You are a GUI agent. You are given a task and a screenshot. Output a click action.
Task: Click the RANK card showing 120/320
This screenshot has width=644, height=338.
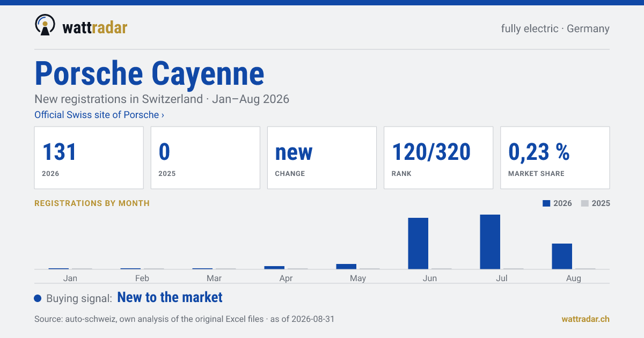point(438,158)
